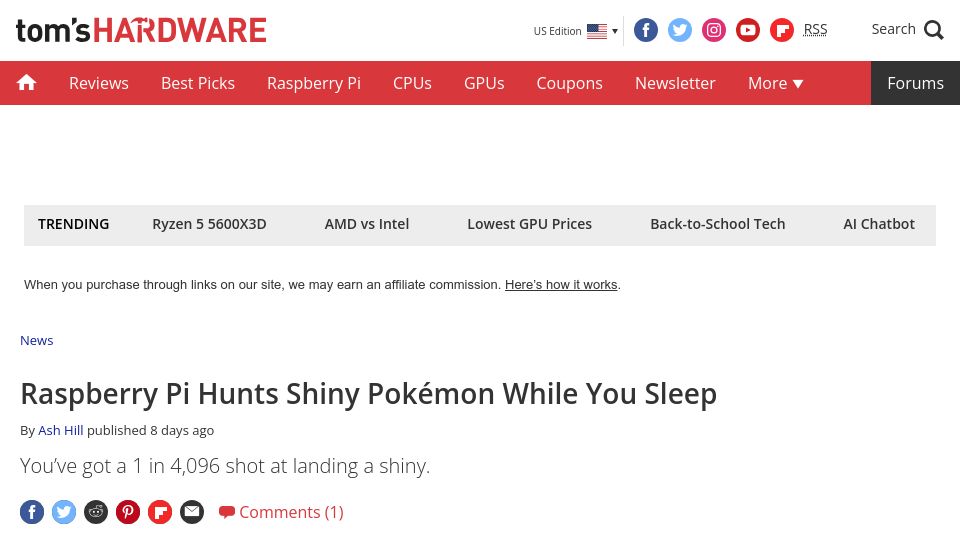Click the RSS link
The image size is (960, 540).
click(815, 29)
